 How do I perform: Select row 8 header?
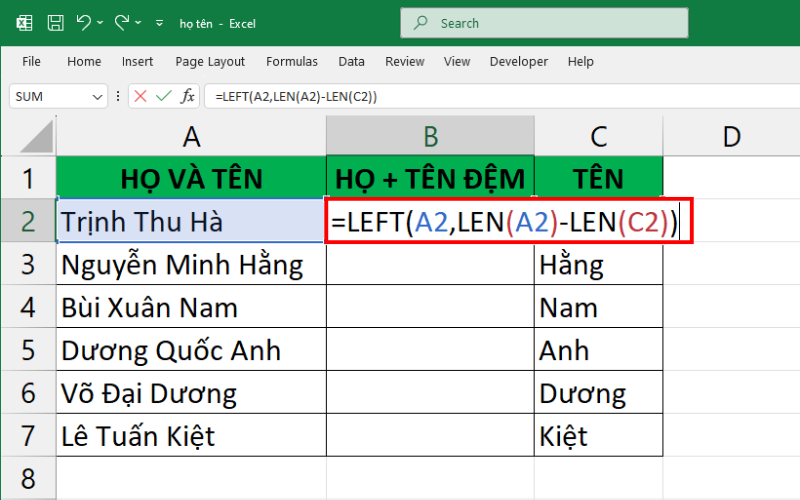[x=28, y=478]
